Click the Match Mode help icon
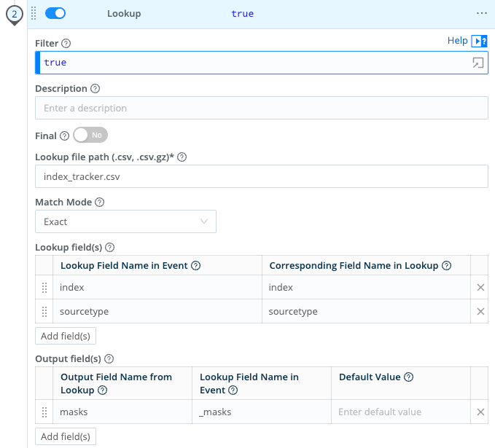The height and width of the screenshot is (448, 495). [x=99, y=203]
